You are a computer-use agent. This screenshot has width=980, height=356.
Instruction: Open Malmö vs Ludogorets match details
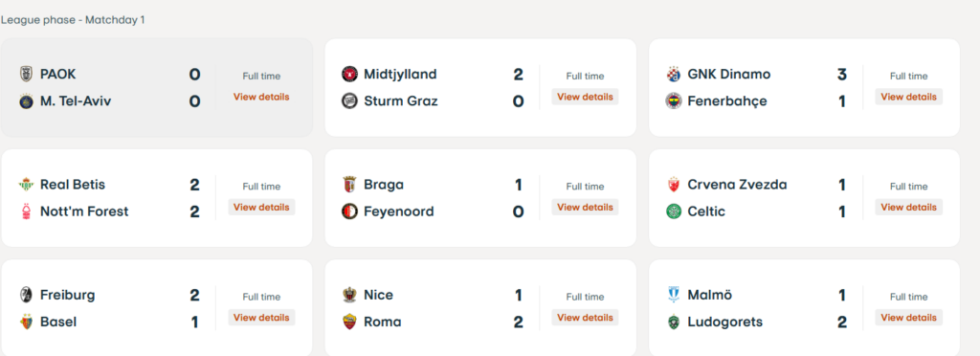point(909,318)
